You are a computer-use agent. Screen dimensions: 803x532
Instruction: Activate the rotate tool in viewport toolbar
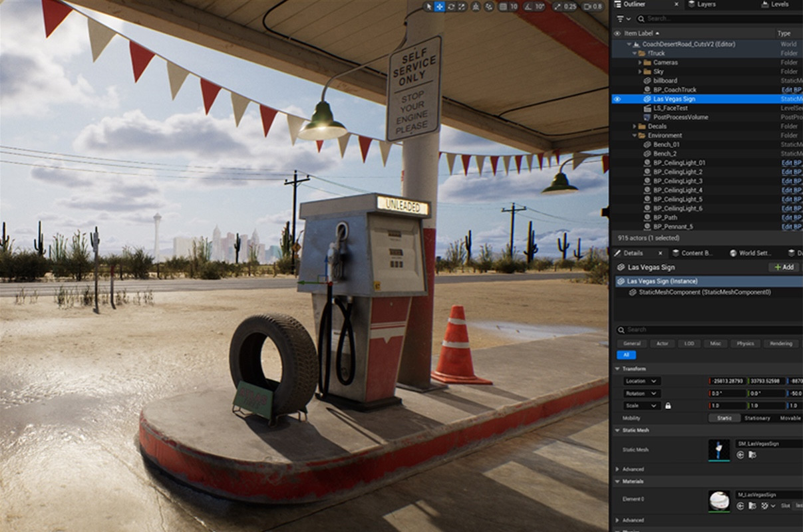pos(451,7)
